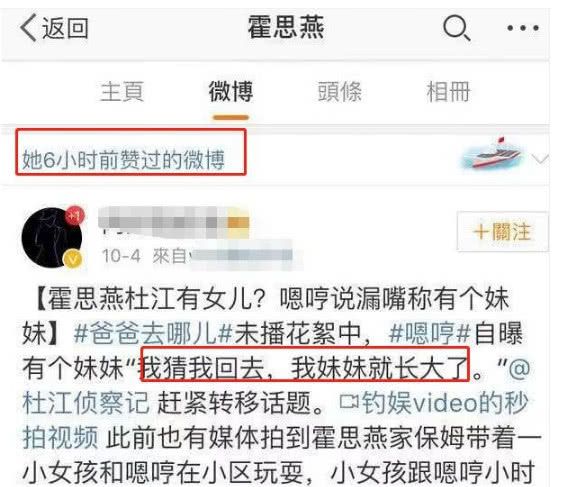Switch to the 主頁 tab

tap(122, 92)
